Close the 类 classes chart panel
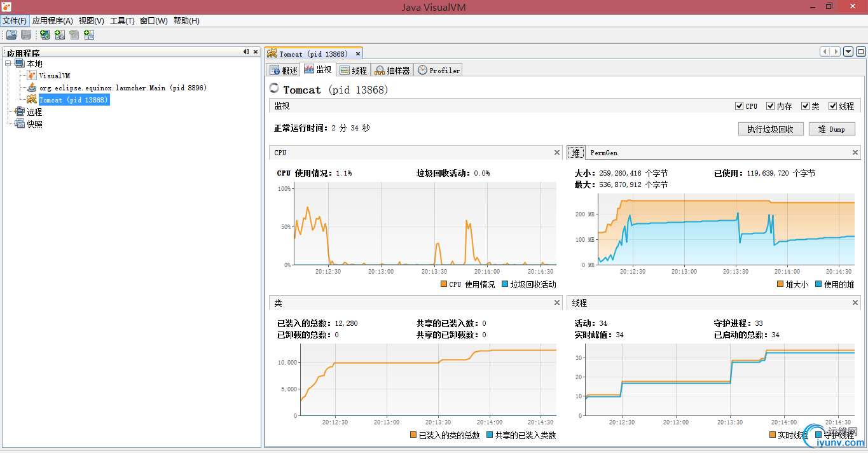The height and width of the screenshot is (453, 868). (557, 303)
